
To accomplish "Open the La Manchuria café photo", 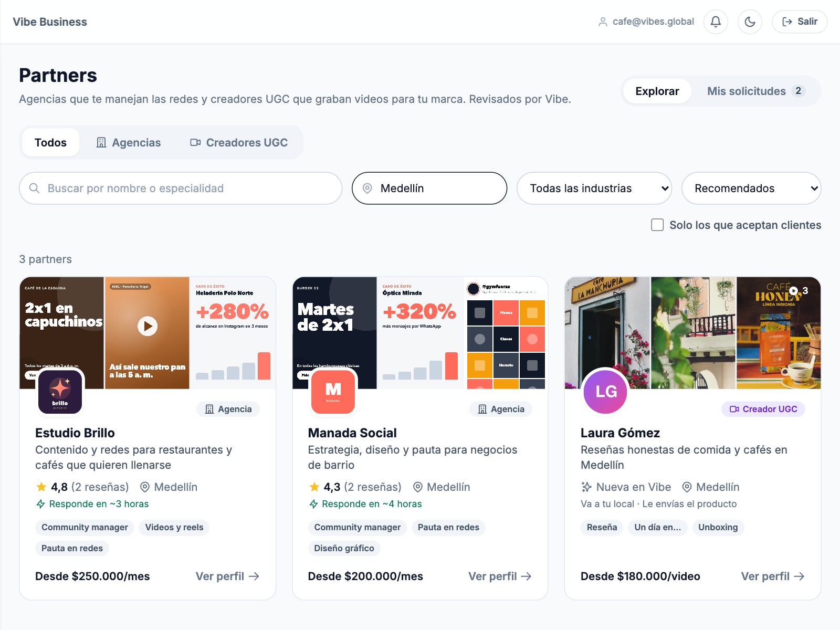I will point(607,333).
